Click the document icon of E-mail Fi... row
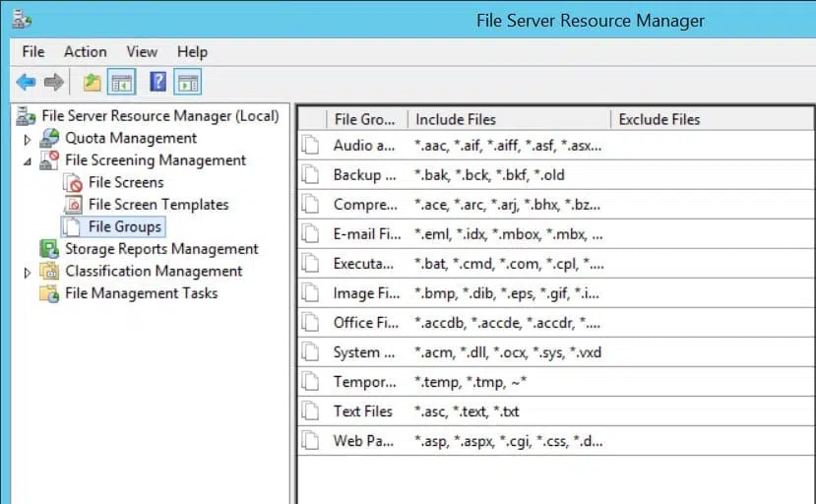 tap(311, 233)
